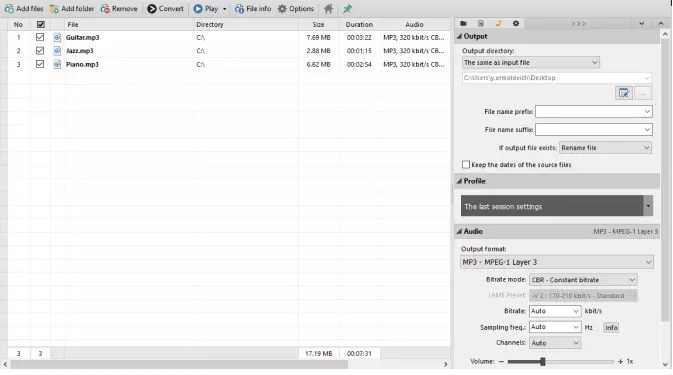Switch to the gear settings panel tab
This screenshot has height=375, width=673.
pos(516,24)
